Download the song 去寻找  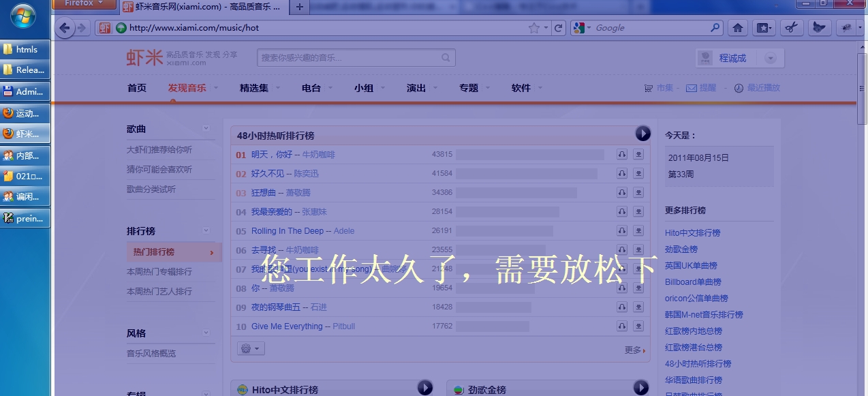point(638,250)
